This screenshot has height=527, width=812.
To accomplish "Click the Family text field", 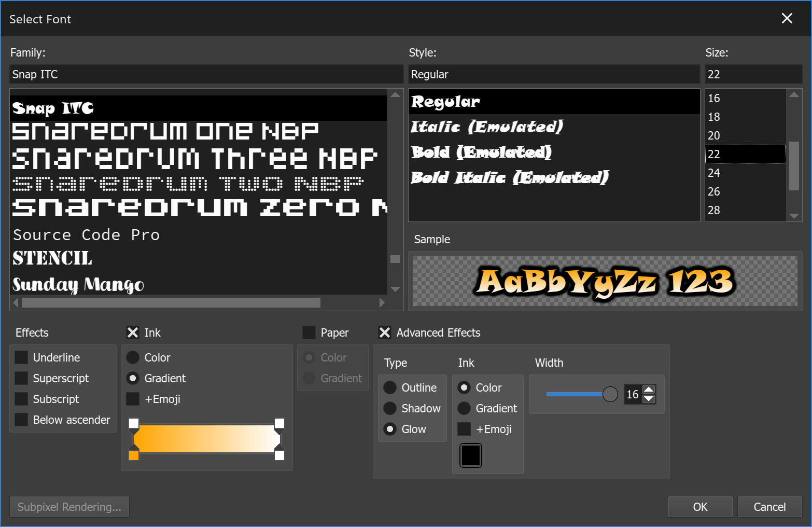I will pyautogui.click(x=206, y=74).
